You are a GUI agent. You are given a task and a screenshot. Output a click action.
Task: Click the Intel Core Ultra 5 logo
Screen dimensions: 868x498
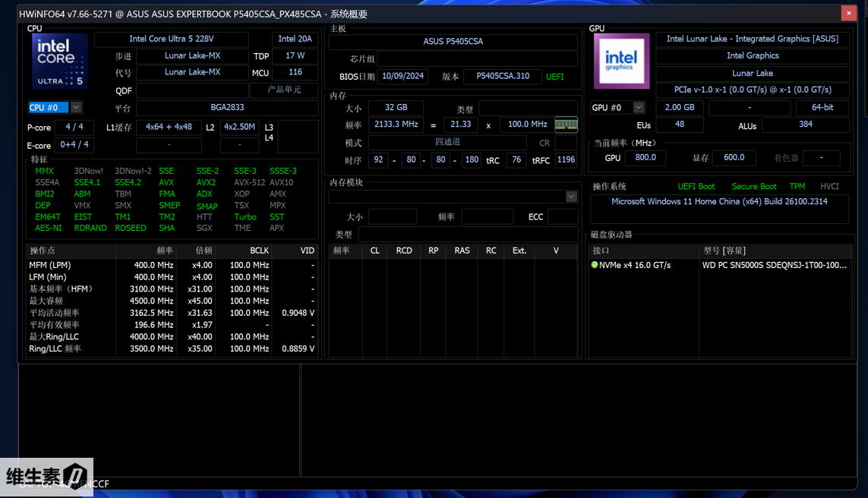point(59,61)
